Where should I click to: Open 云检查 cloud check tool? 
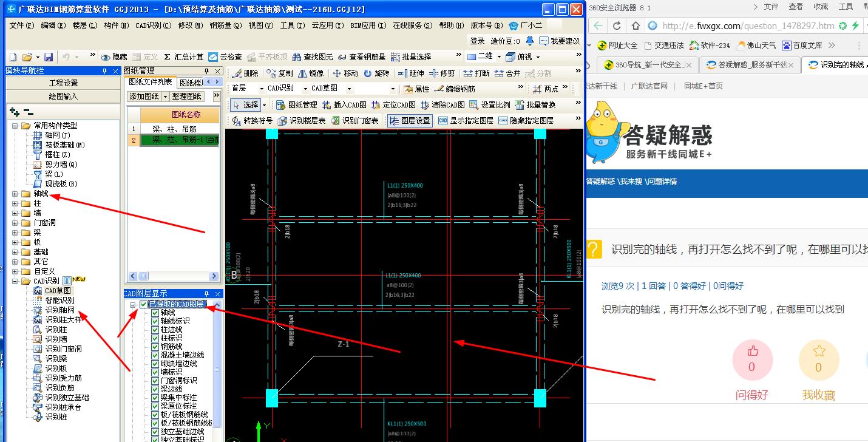point(225,56)
